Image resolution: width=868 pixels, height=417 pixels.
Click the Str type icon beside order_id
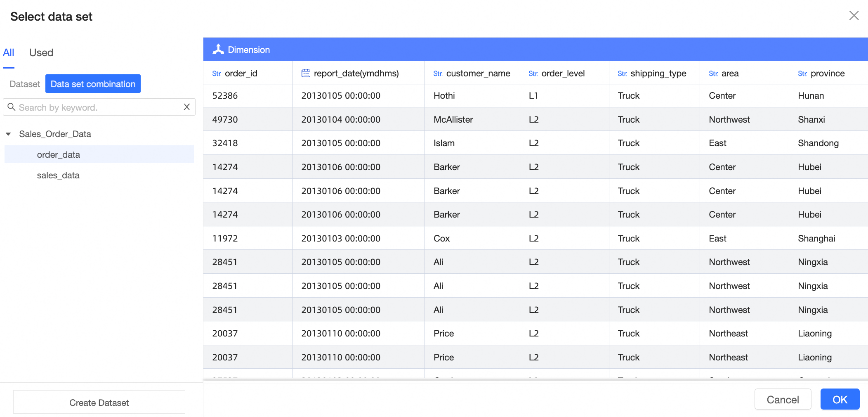click(x=216, y=73)
